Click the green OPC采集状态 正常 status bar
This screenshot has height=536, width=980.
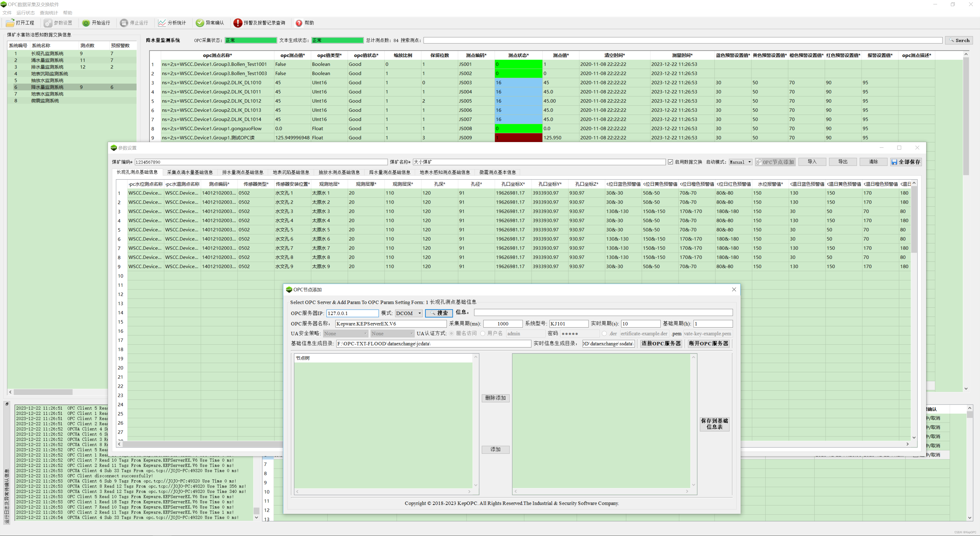pos(251,40)
